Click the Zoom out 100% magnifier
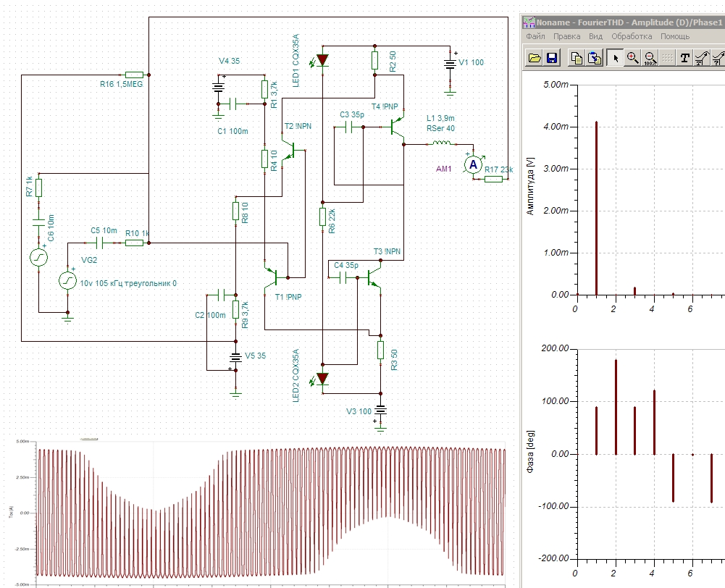This screenshot has width=725, height=588. 650,59
